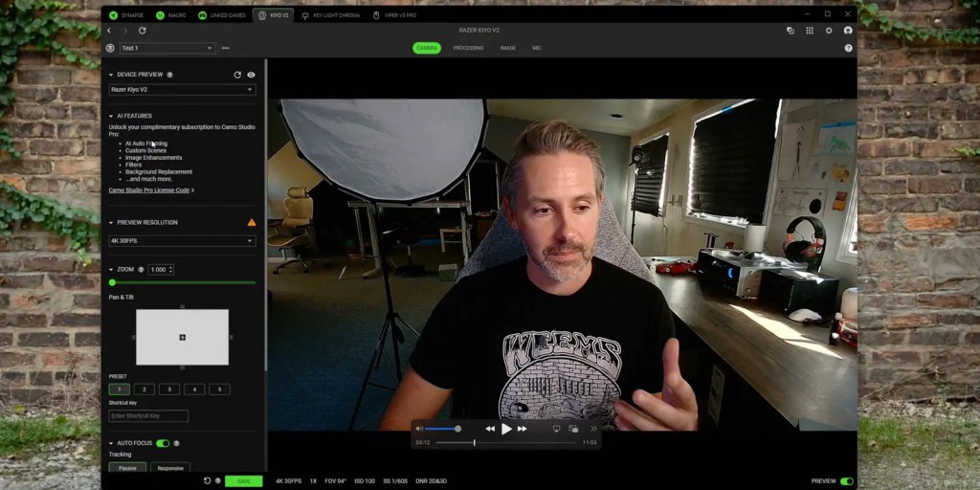Switch to the Processing tab
980x490 pixels.
pos(468,48)
